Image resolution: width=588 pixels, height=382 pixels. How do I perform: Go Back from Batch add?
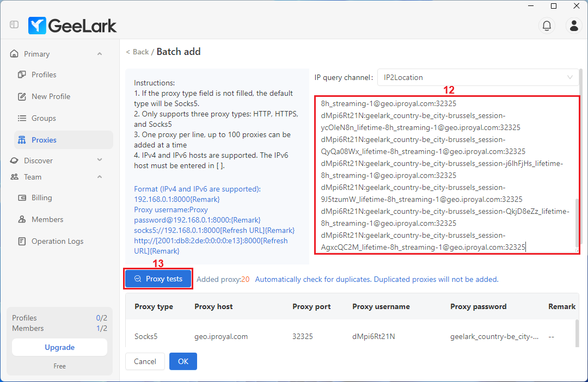137,52
